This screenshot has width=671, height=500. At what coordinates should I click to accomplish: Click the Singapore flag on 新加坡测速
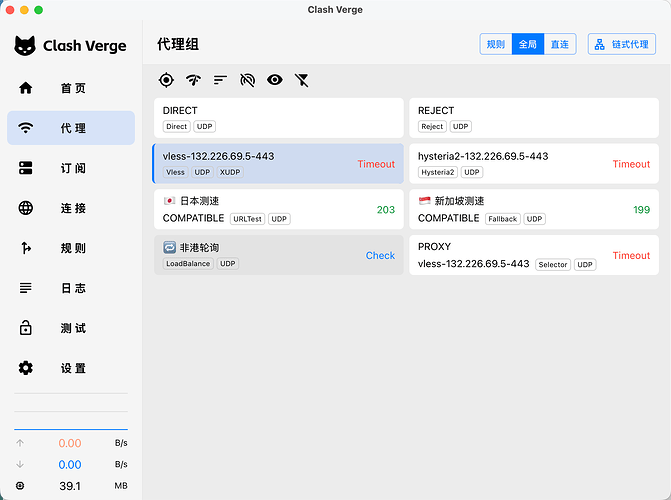click(425, 201)
